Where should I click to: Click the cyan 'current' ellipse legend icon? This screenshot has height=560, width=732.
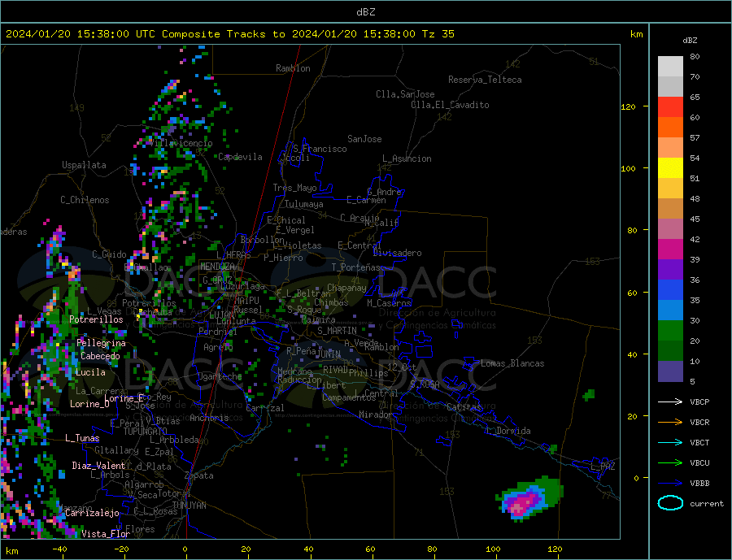pos(670,503)
